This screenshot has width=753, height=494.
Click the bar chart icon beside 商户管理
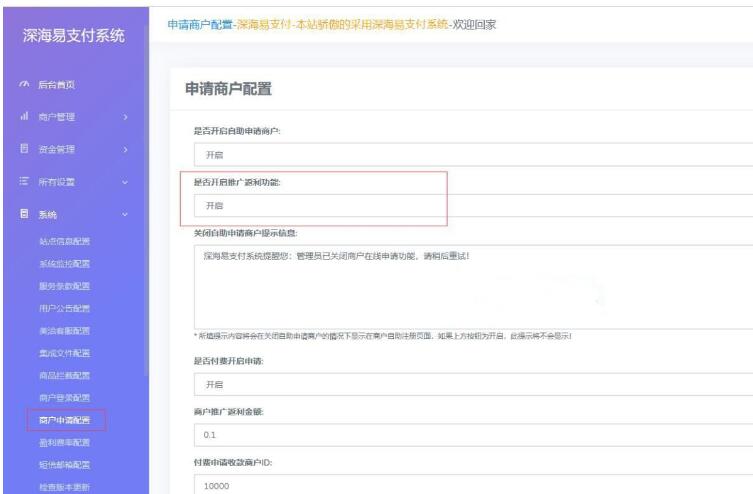tap(24, 116)
